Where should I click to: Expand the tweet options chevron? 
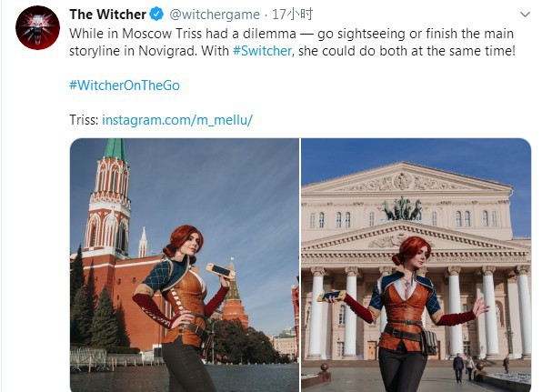pos(525,15)
